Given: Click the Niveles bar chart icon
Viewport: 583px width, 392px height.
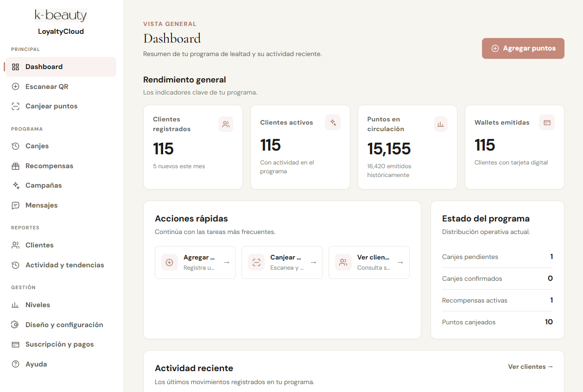Looking at the screenshot, I should pyautogui.click(x=15, y=305).
